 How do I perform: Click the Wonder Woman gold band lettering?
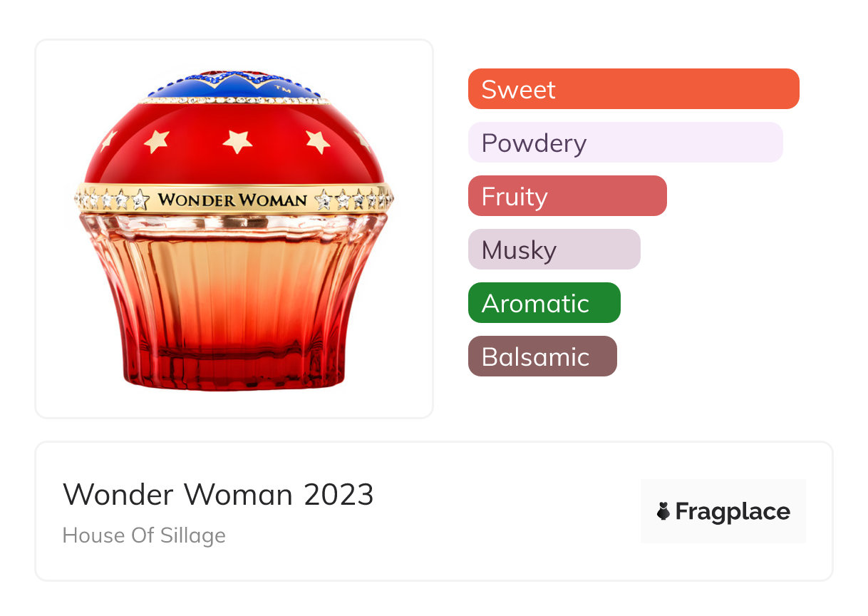pyautogui.click(x=232, y=200)
